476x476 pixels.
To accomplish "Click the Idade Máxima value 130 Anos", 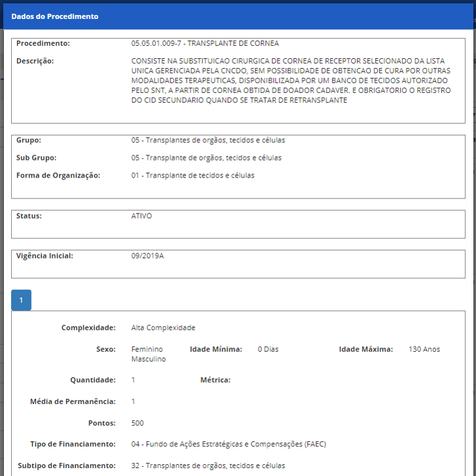I will 424,349.
